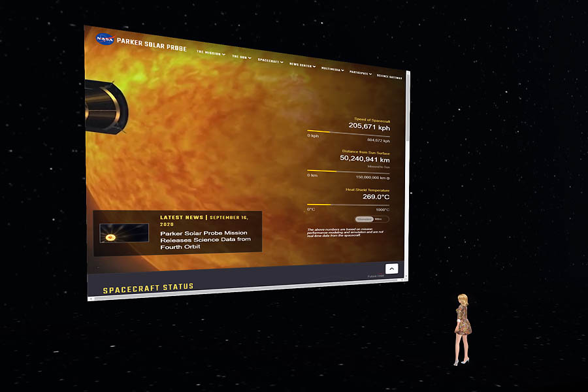Screen dimensions: 588x392
Task: Open the Spacecraft dropdown menu
Action: coord(270,61)
